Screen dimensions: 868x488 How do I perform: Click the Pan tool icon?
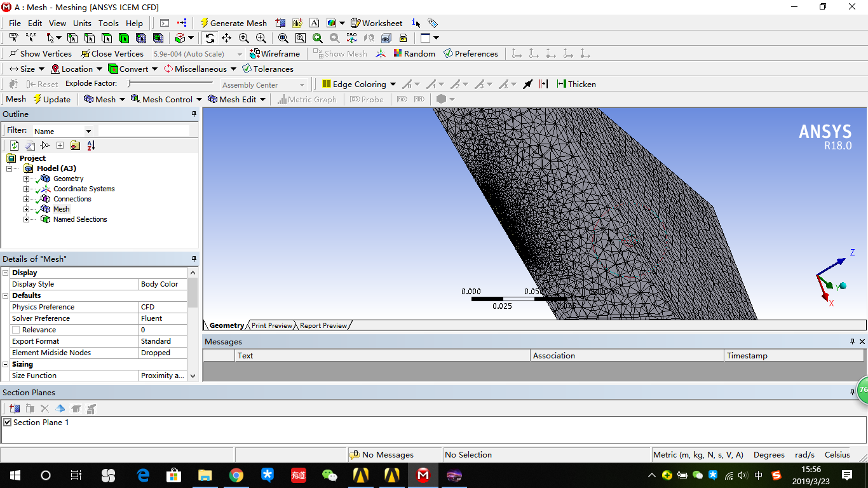tap(226, 38)
